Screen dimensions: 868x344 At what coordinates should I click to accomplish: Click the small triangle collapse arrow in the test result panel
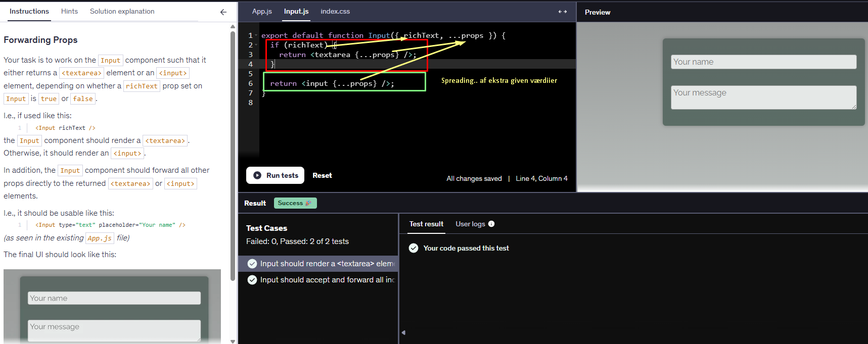pyautogui.click(x=403, y=332)
